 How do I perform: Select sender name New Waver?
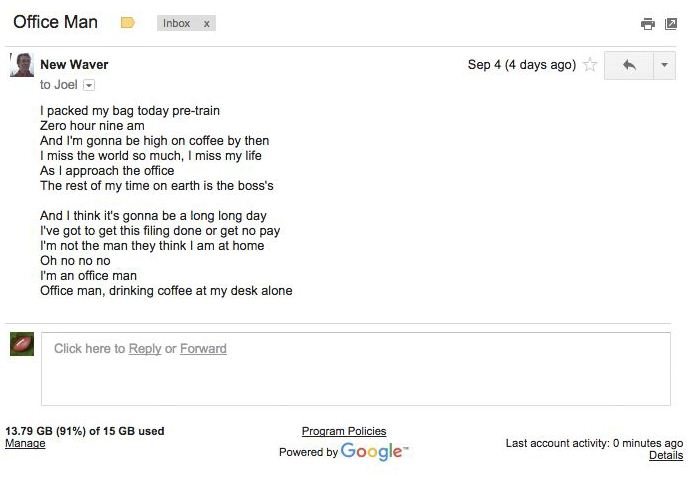[74, 64]
